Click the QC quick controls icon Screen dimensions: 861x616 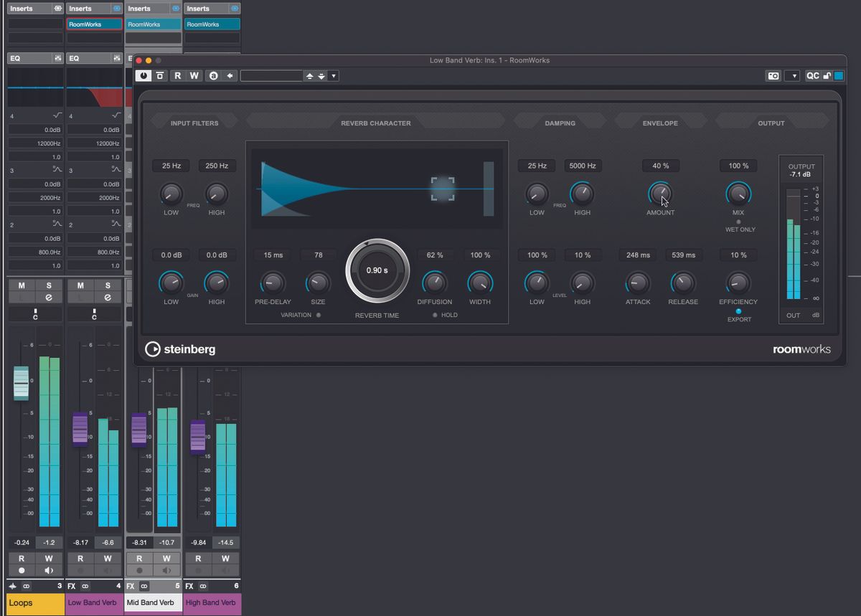[811, 75]
